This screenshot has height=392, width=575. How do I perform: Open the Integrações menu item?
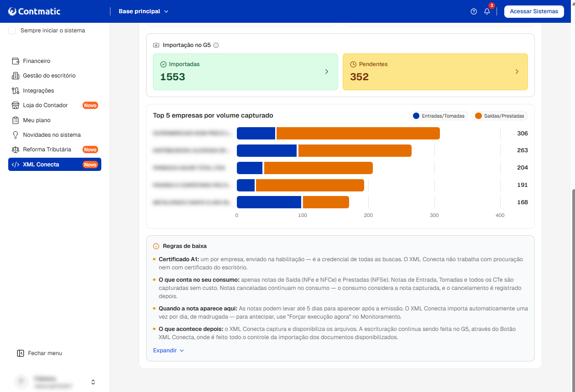click(x=55, y=91)
